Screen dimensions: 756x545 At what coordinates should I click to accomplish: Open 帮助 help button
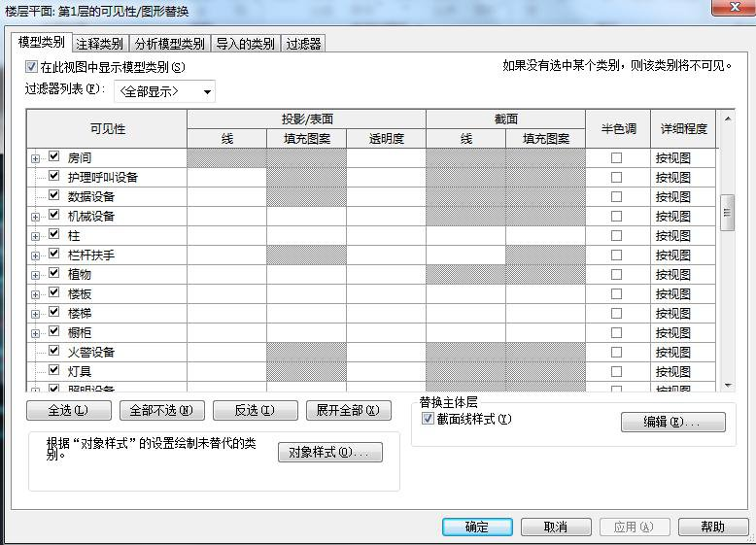[x=713, y=528]
